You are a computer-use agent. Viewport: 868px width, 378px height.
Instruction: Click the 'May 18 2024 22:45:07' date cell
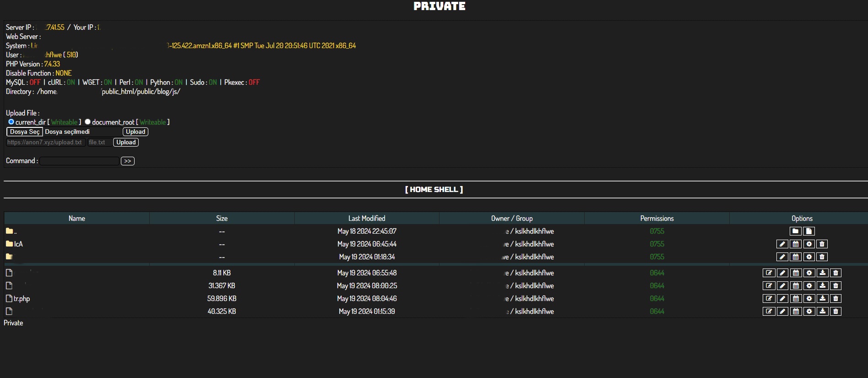click(x=367, y=231)
